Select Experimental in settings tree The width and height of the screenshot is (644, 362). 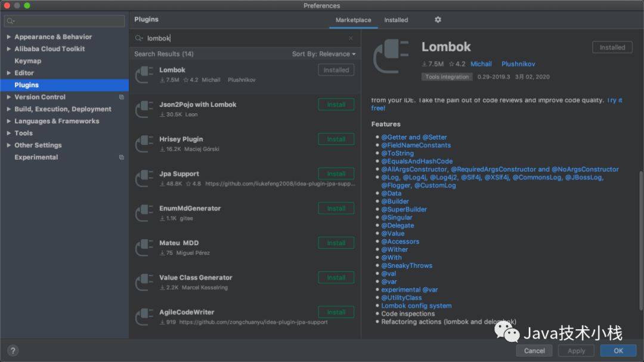(x=36, y=157)
